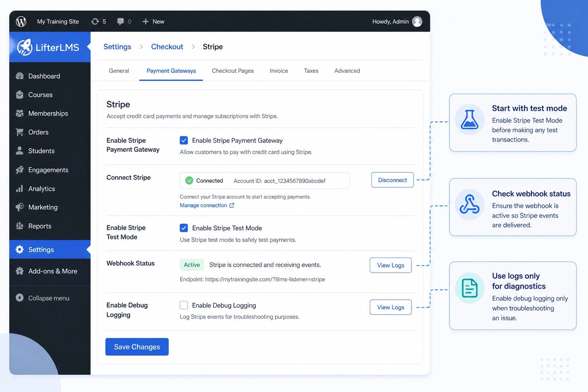Click the Stripe account ID field
Viewport: 588px width, 392px height.
[x=265, y=180]
